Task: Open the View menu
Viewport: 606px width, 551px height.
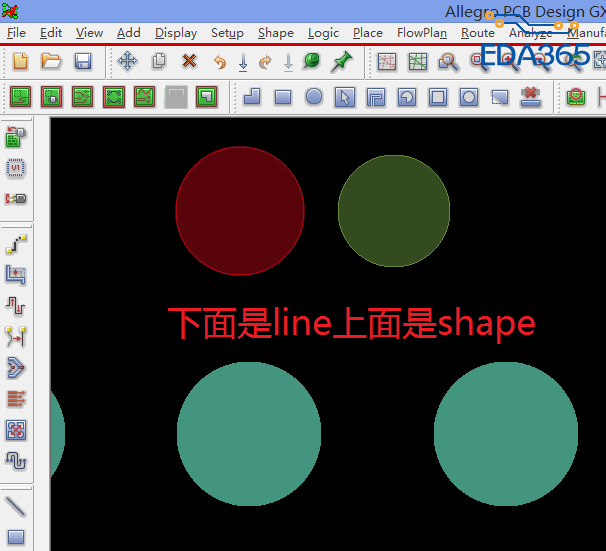Action: point(89,33)
